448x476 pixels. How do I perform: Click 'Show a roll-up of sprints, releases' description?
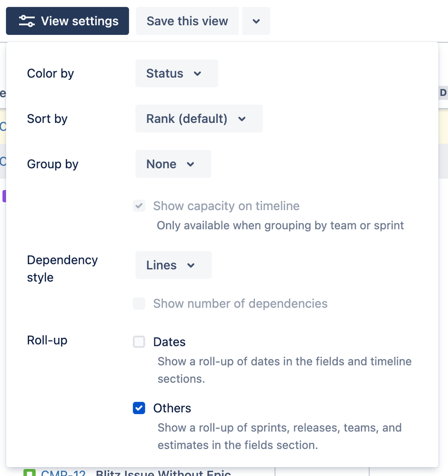pyautogui.click(x=280, y=436)
